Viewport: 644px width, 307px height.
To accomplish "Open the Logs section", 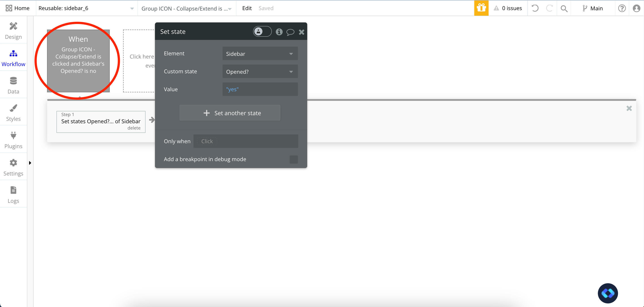I will [13, 194].
